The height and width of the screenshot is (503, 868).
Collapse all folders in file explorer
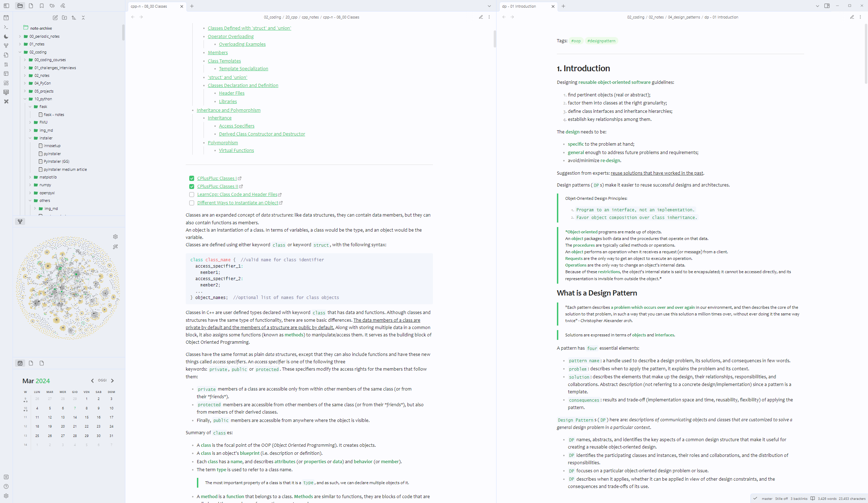[x=83, y=17]
